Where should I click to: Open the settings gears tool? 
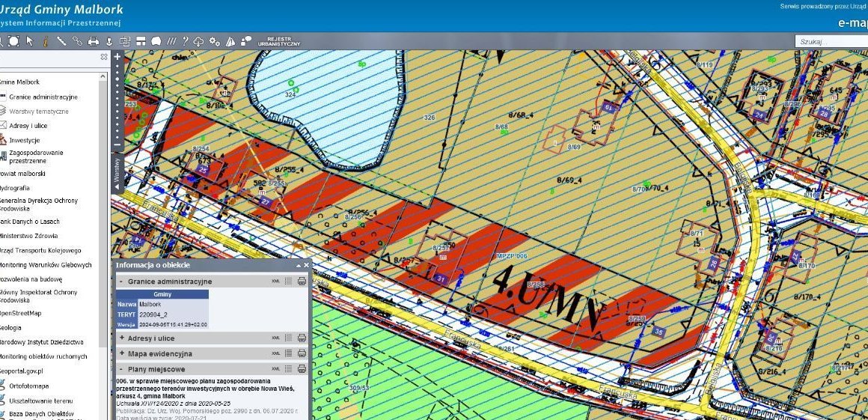coord(215,40)
